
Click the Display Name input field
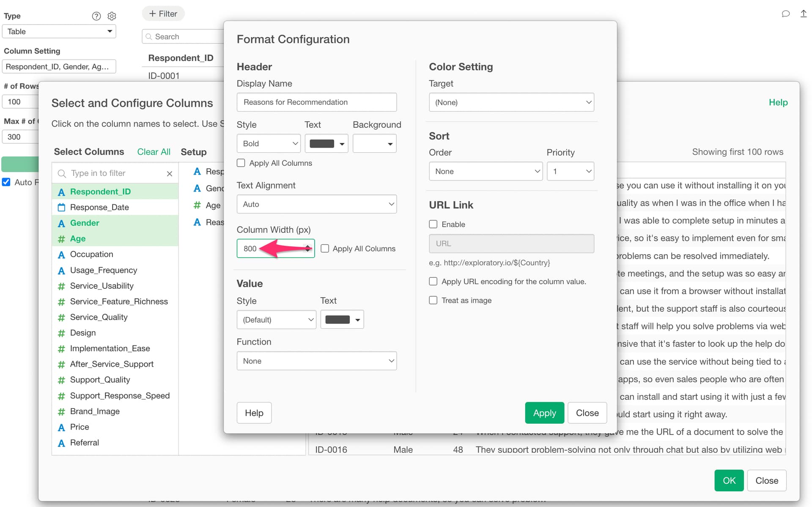click(x=316, y=102)
